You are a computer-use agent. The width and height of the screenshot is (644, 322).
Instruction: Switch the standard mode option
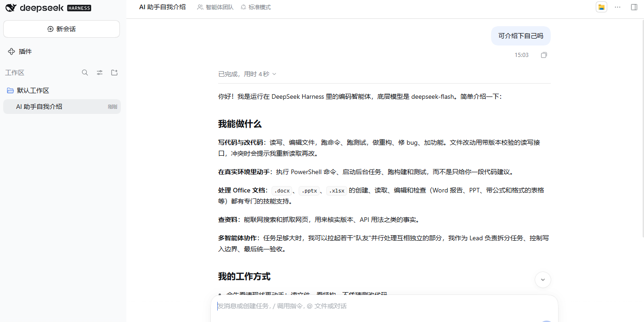pyautogui.click(x=256, y=7)
